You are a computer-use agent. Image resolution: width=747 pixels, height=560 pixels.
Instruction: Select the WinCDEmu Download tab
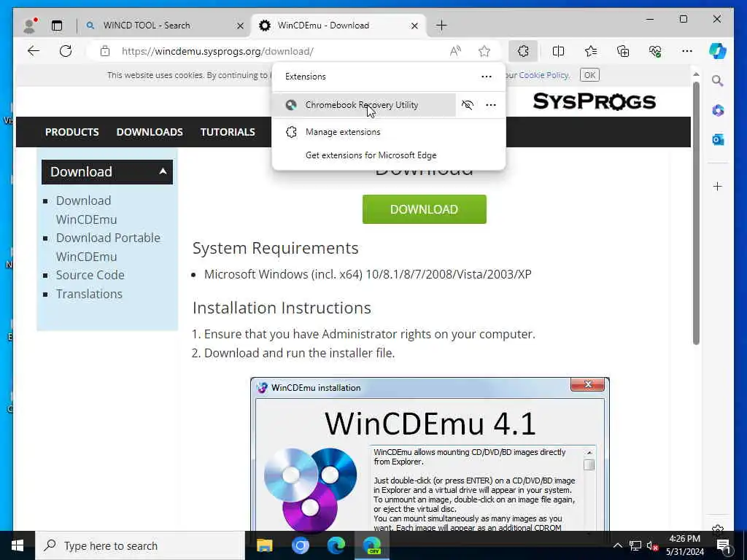click(x=339, y=26)
